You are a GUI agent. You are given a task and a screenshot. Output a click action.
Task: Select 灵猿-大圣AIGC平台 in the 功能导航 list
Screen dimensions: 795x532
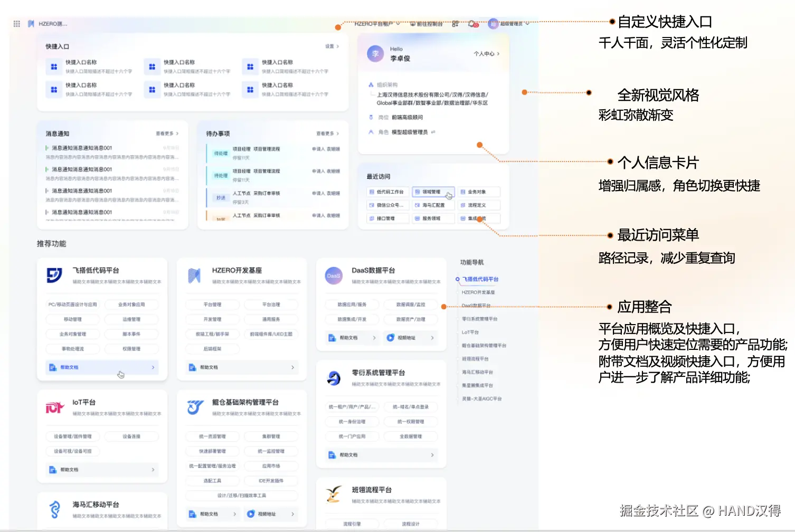481,399
